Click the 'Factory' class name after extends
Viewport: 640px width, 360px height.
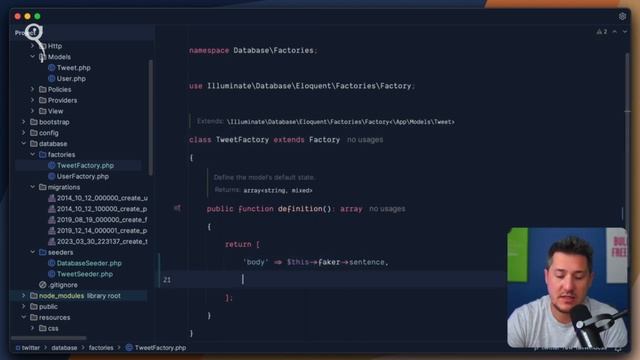pyautogui.click(x=324, y=140)
